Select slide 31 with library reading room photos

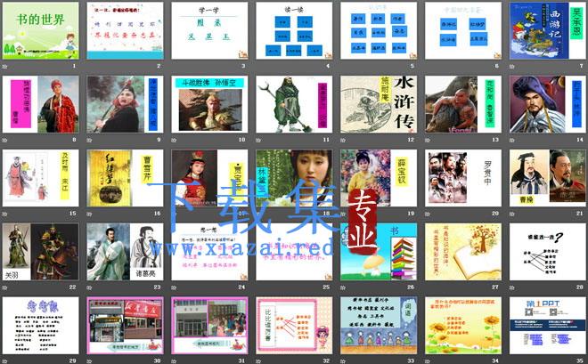tap(209, 326)
